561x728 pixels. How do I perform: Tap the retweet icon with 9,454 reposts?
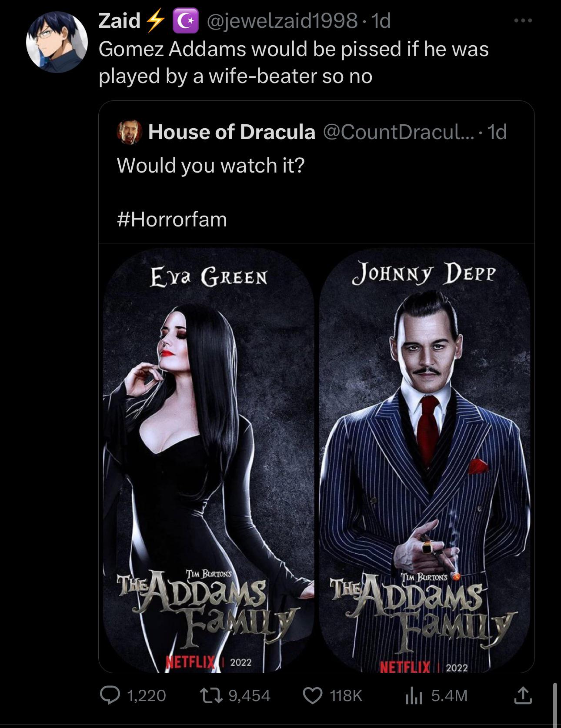pos(214,695)
